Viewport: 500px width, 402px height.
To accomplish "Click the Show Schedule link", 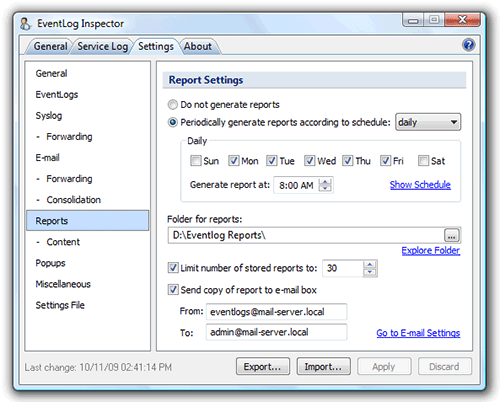I will [x=420, y=185].
